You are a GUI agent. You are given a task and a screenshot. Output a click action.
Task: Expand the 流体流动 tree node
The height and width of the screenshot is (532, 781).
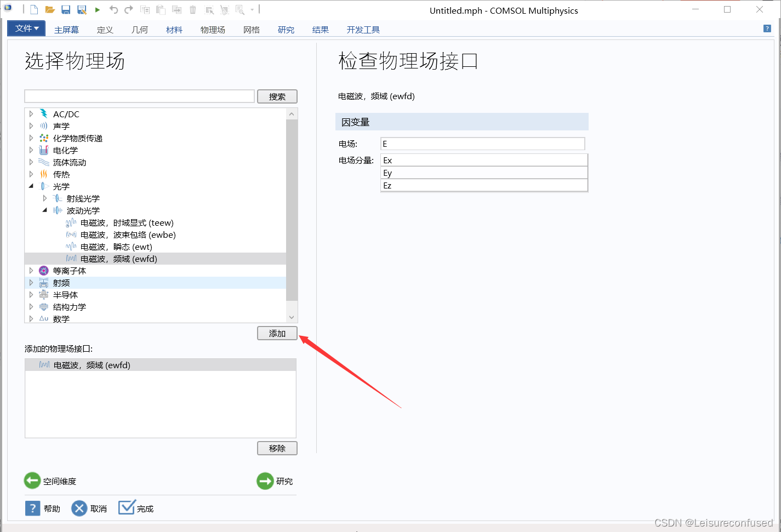click(31, 162)
